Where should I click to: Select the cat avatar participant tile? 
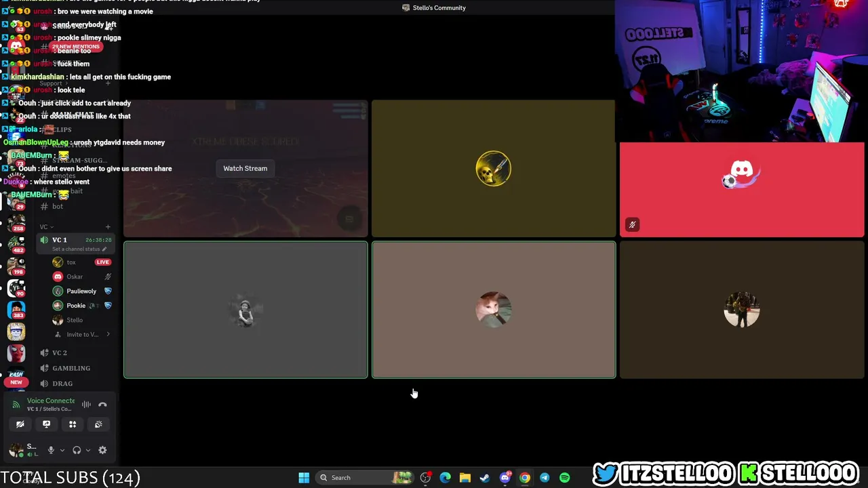494,310
